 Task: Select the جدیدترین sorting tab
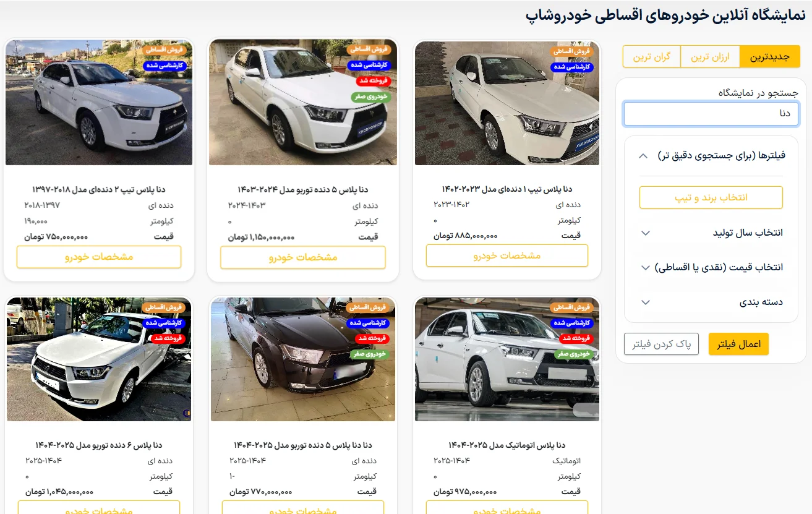770,56
